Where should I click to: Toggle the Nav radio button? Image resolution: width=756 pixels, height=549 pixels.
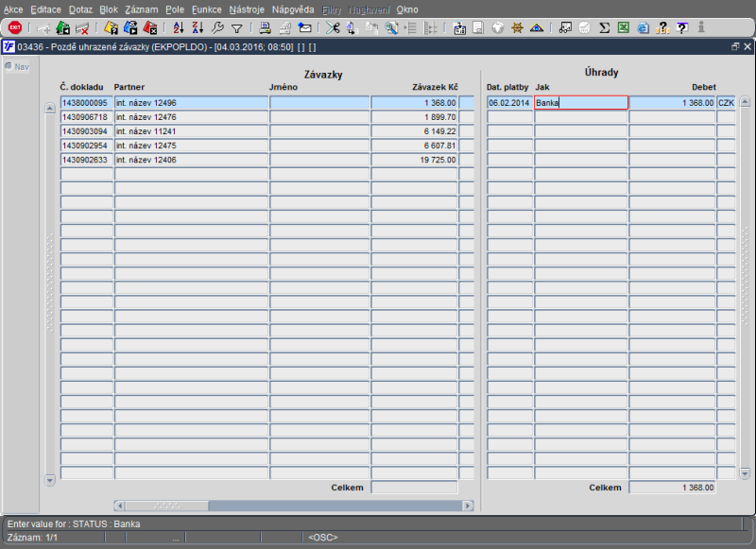point(9,66)
